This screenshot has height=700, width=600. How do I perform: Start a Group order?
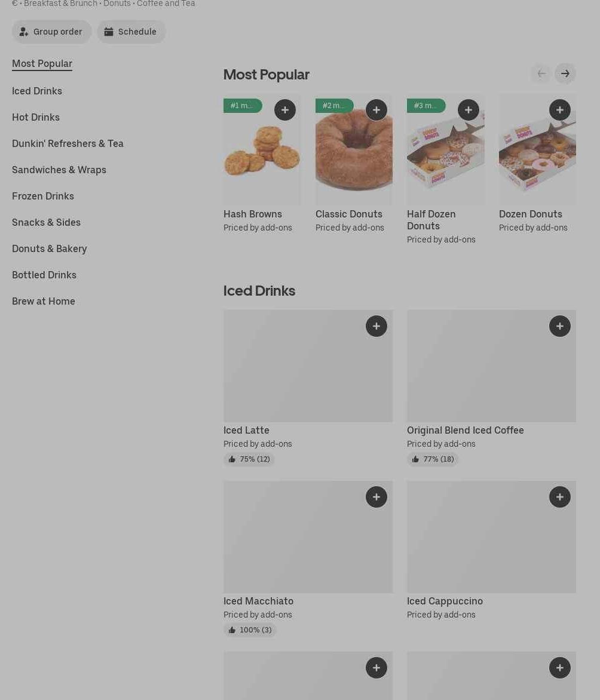[52, 32]
